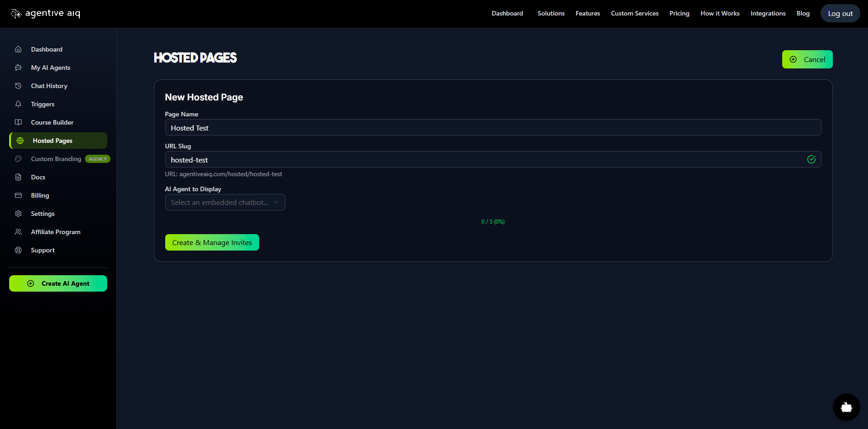Open the AI Agent to Display dropdown

click(225, 202)
